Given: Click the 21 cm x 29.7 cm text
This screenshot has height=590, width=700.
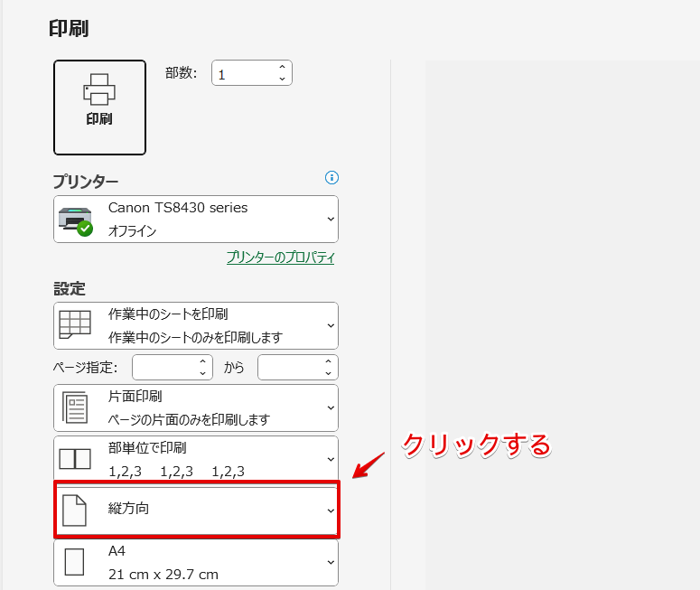Looking at the screenshot, I should pyautogui.click(x=163, y=575).
